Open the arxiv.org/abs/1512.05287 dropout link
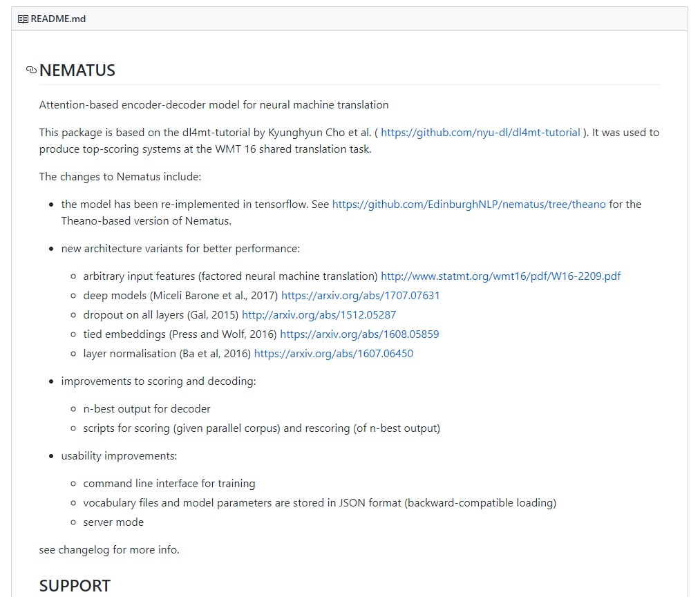700x597 pixels. pyautogui.click(x=319, y=315)
